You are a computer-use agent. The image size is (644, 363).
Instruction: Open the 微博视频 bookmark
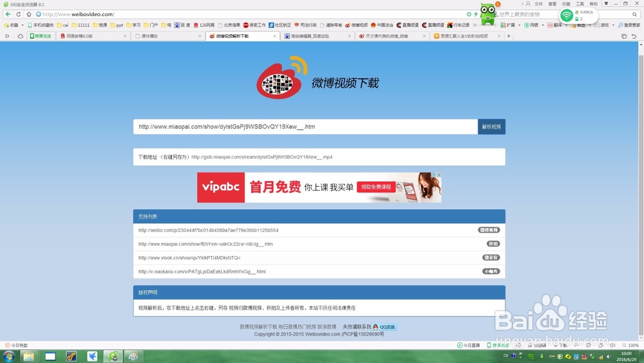coord(356,25)
